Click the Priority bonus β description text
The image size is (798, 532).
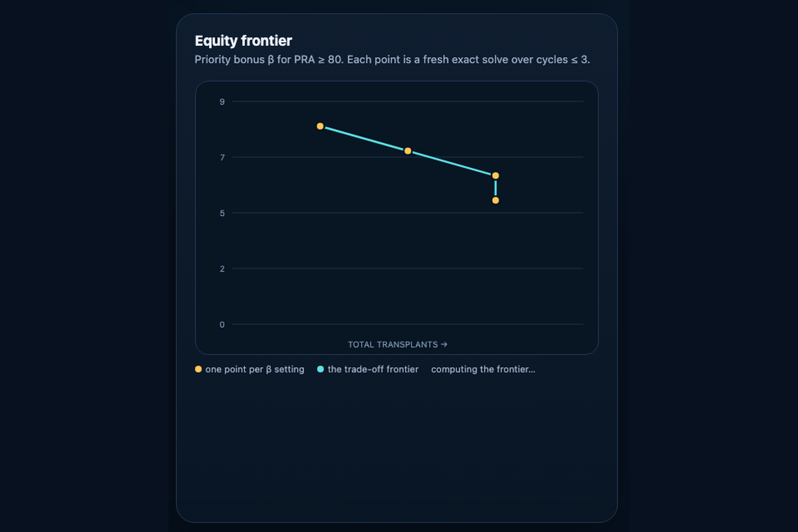click(x=392, y=59)
